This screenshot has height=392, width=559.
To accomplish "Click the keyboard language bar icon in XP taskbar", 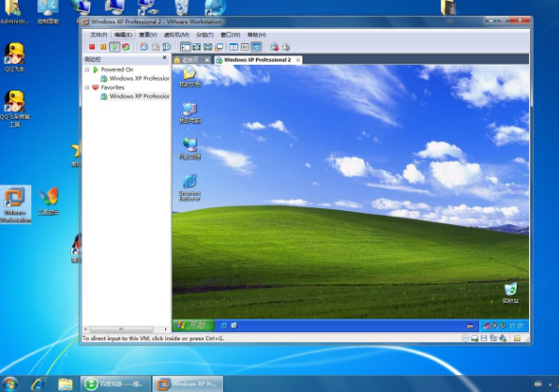I will click(x=470, y=325).
